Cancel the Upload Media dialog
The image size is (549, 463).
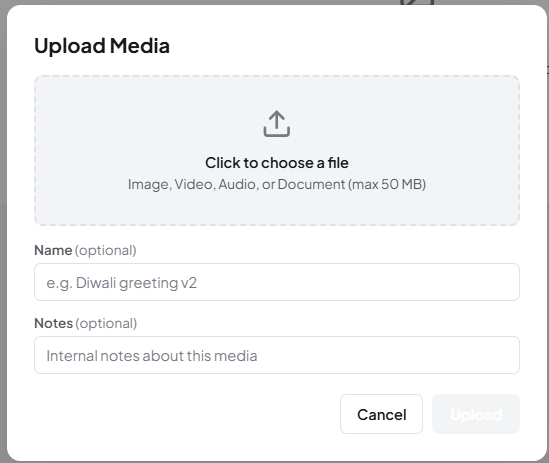[381, 414]
